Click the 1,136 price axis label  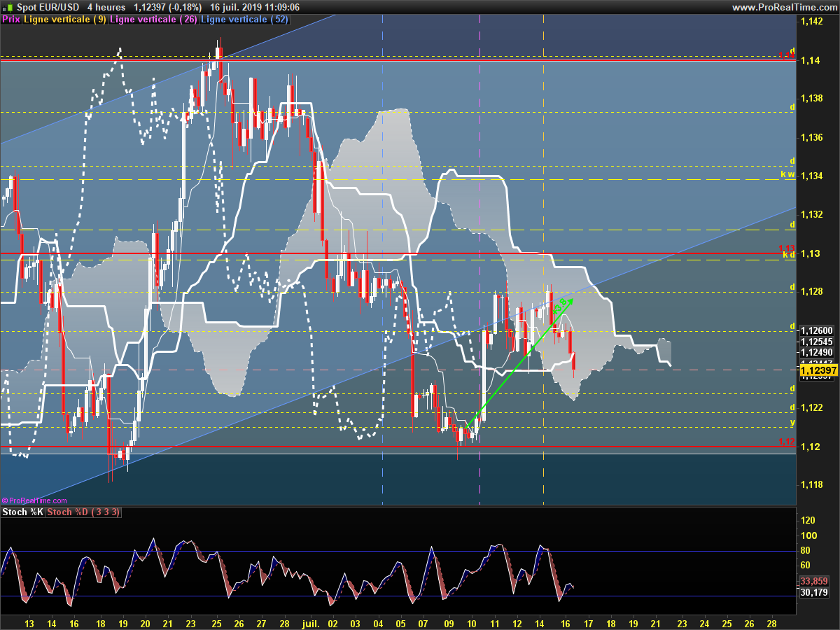(x=811, y=137)
